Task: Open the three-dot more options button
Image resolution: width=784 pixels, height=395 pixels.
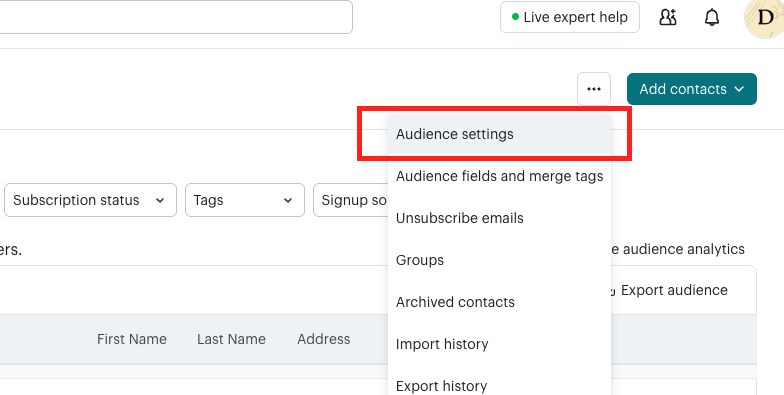Action: pyautogui.click(x=594, y=89)
